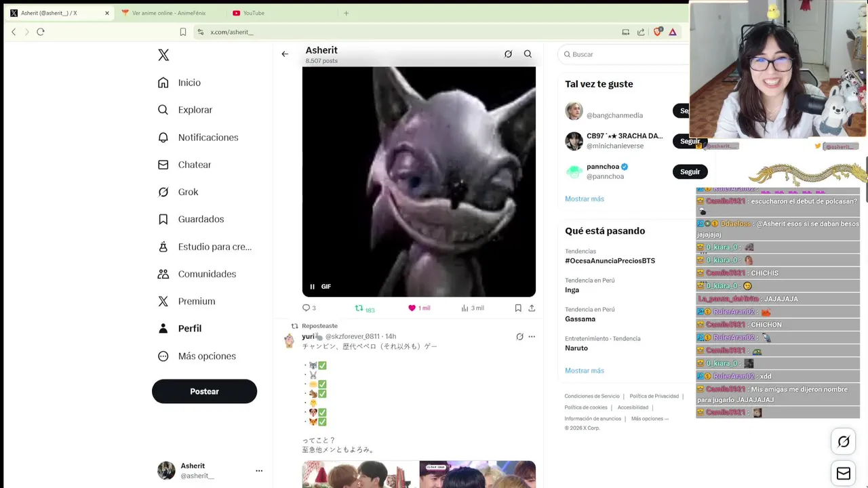
Task: Click Grok icon in profile header
Action: 508,54
